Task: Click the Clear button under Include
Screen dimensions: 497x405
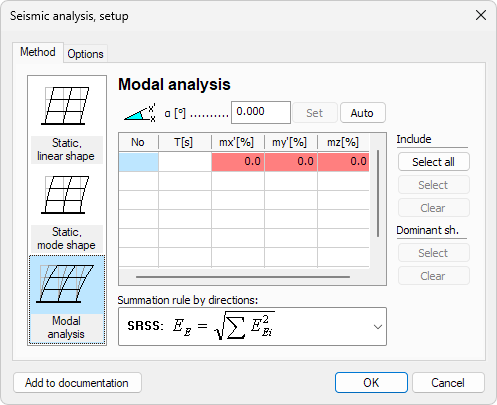Action: pyautogui.click(x=433, y=208)
